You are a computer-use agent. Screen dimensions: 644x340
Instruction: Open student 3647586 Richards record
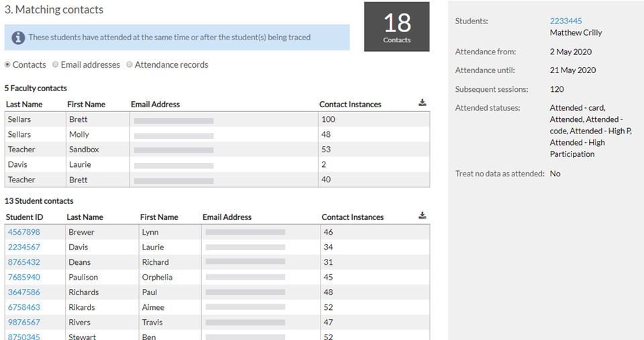23,292
